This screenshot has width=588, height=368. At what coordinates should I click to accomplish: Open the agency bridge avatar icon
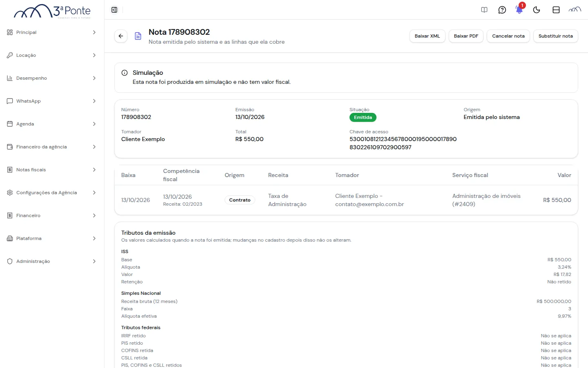(x=575, y=9)
